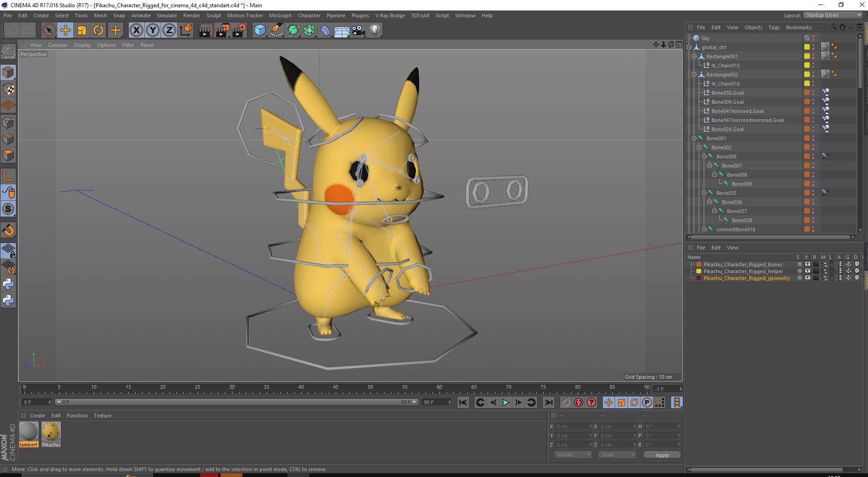Open Edit Render Settings
The width and height of the screenshot is (868, 477).
[239, 30]
